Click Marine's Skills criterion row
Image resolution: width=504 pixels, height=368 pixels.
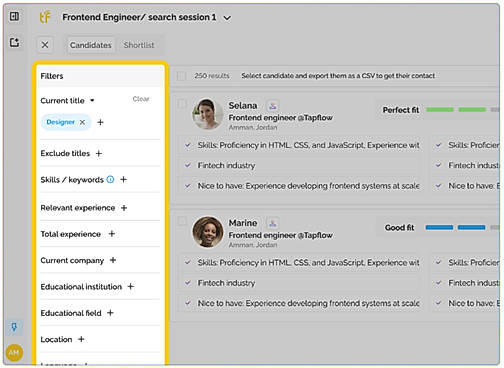[x=301, y=263]
